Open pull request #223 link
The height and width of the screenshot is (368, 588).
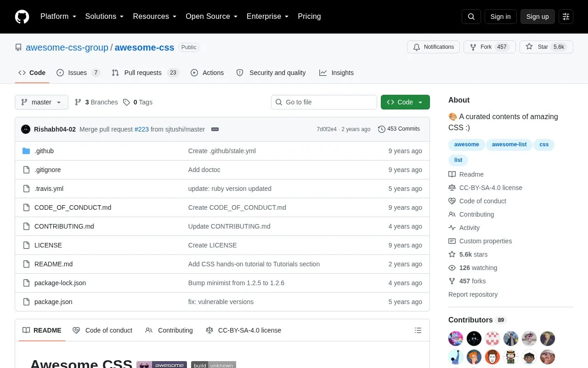click(141, 129)
